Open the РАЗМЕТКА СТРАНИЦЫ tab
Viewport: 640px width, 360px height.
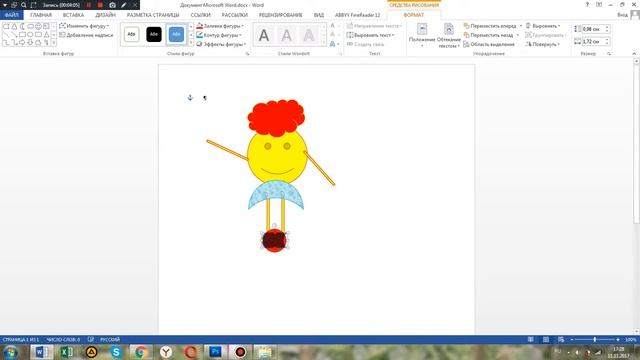pos(153,15)
